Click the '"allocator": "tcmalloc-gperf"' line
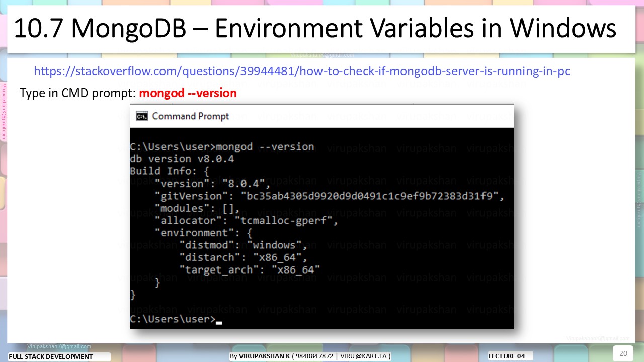The width and height of the screenshot is (644, 362). [247, 220]
